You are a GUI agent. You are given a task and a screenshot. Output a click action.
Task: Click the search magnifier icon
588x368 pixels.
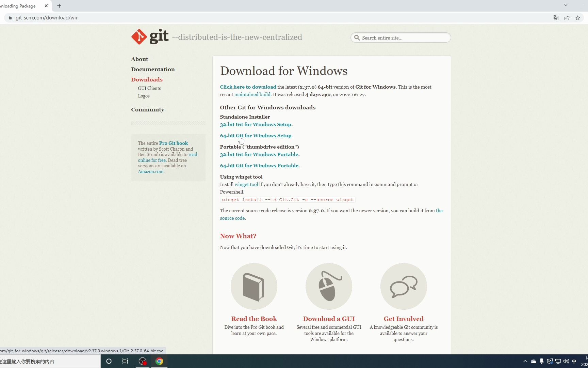[357, 37]
